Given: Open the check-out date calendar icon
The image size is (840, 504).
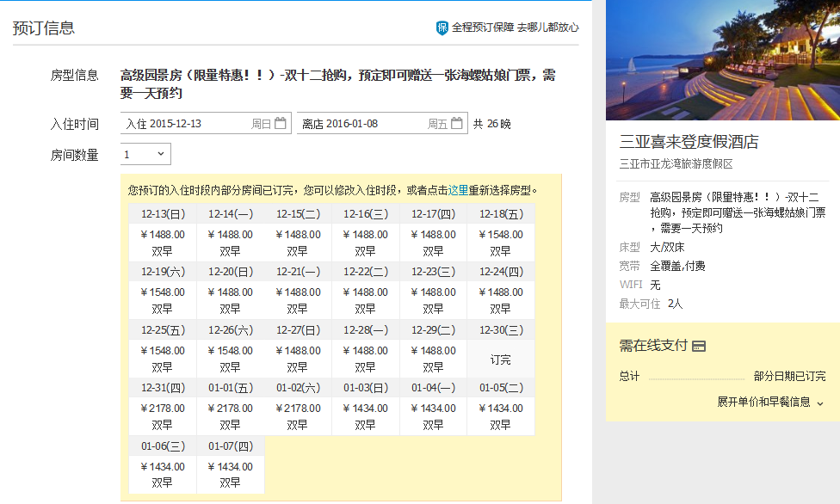Looking at the screenshot, I should click(457, 124).
